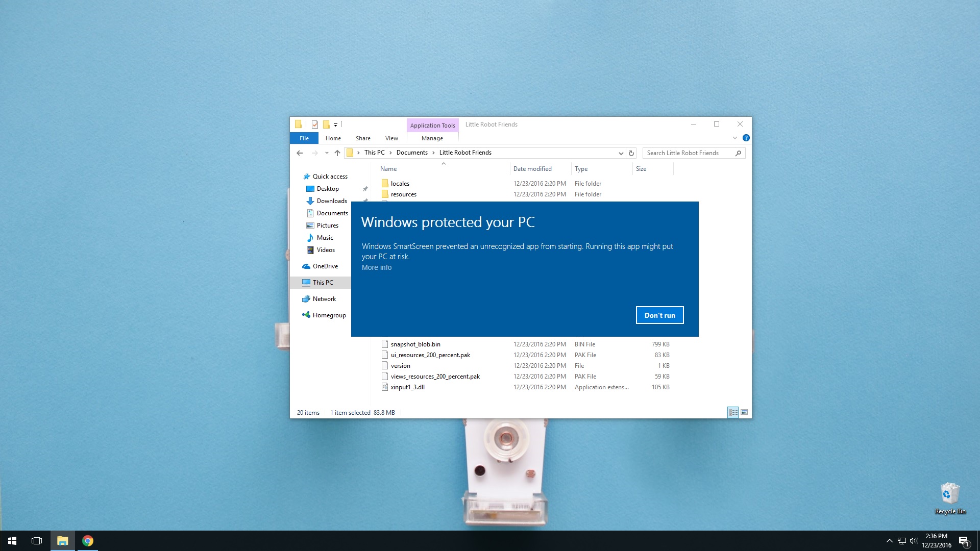
Task: Open the More info link
Action: tap(377, 267)
